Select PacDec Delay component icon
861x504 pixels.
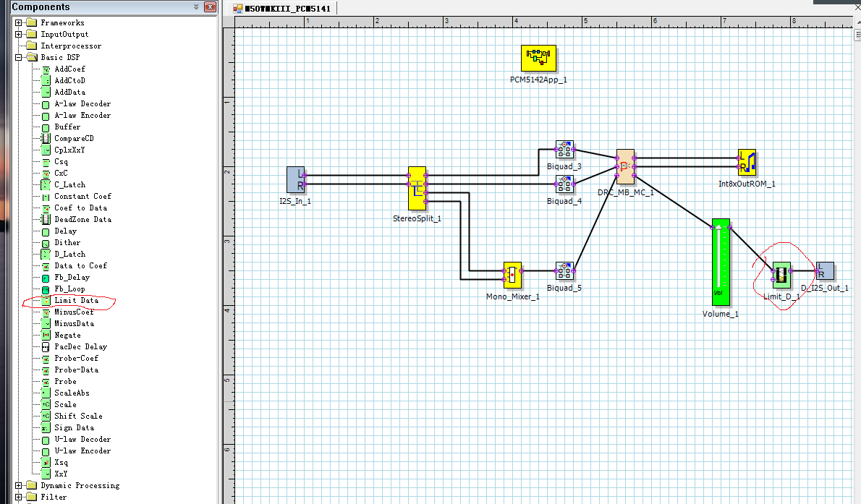click(46, 347)
